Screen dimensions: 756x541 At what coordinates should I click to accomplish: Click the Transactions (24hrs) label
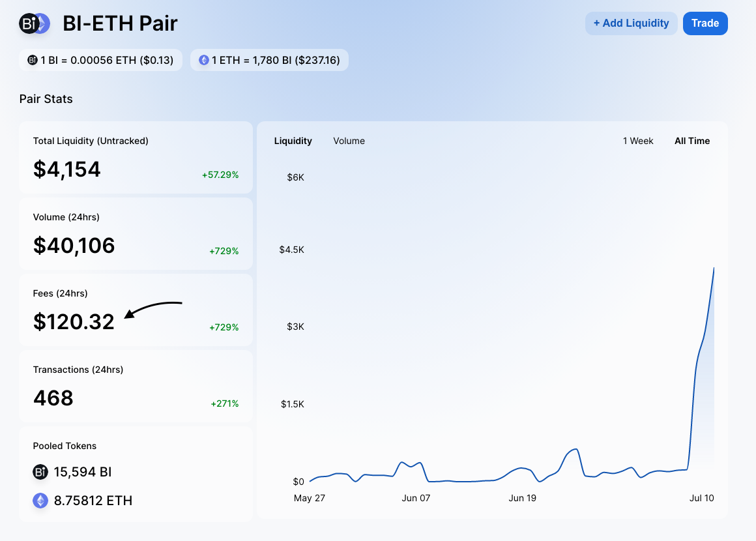pos(78,370)
